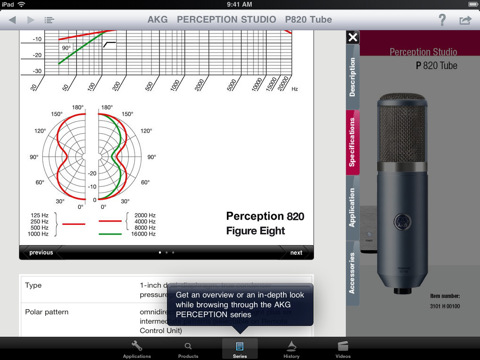Select the first page indicator dot
480x360 pixels.
coord(160,252)
